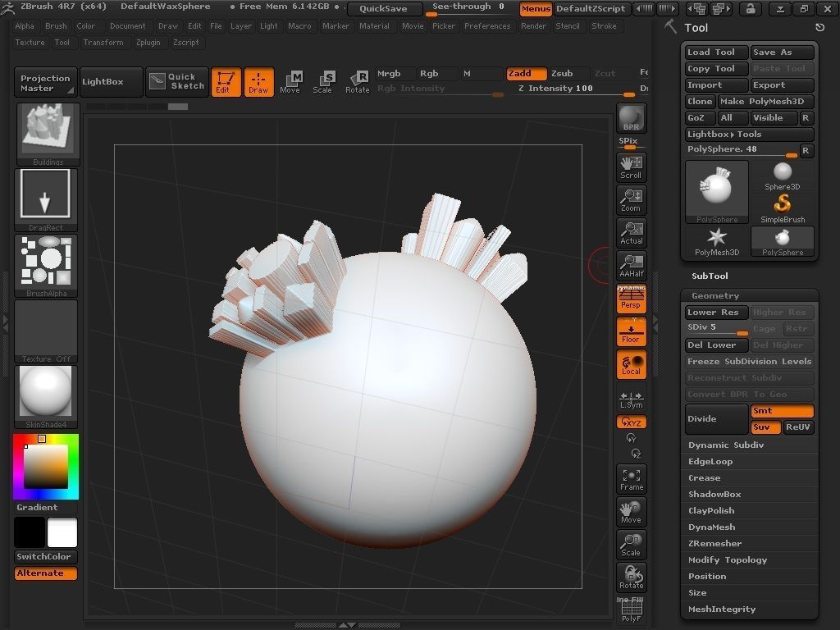840x630 pixels.
Task: Open the Texture Off selector
Action: (46, 331)
